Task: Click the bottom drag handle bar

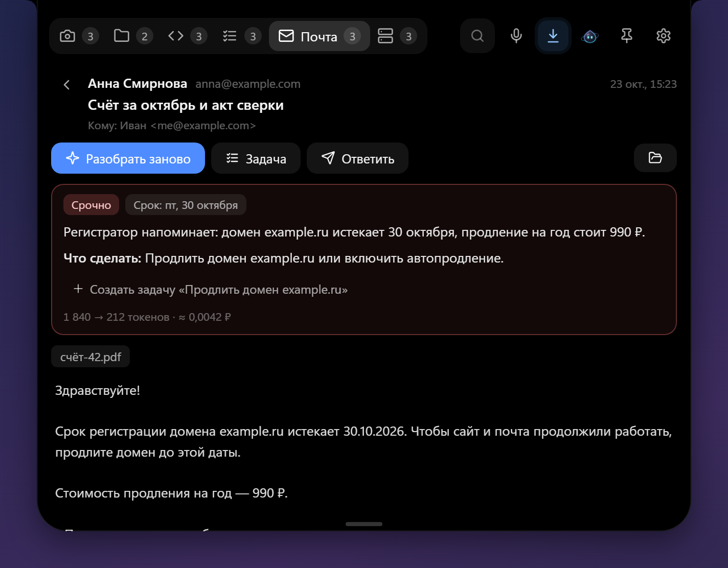Action: 364,524
